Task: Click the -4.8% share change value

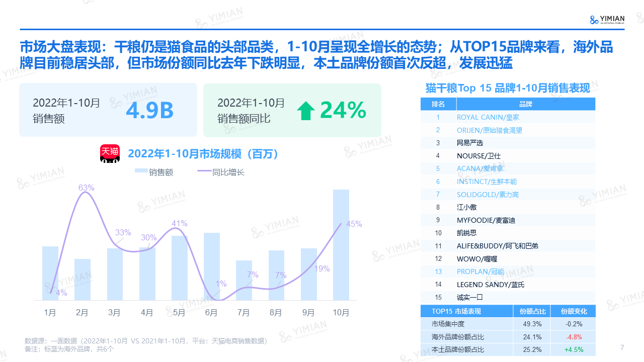Action: click(x=573, y=337)
